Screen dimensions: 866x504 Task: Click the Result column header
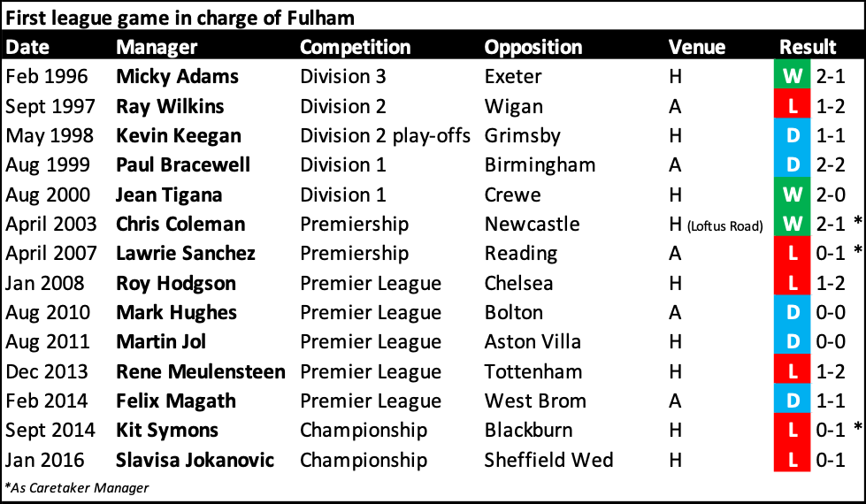coord(808,47)
